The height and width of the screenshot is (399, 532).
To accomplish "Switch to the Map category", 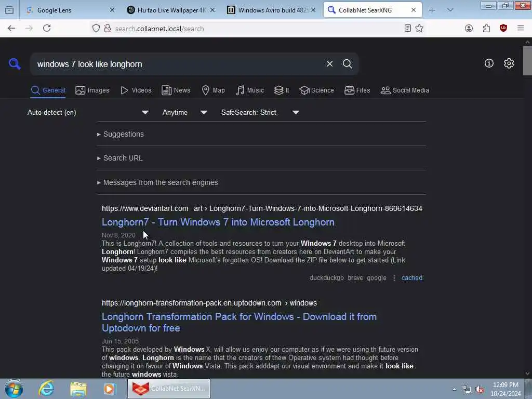I will (x=213, y=90).
